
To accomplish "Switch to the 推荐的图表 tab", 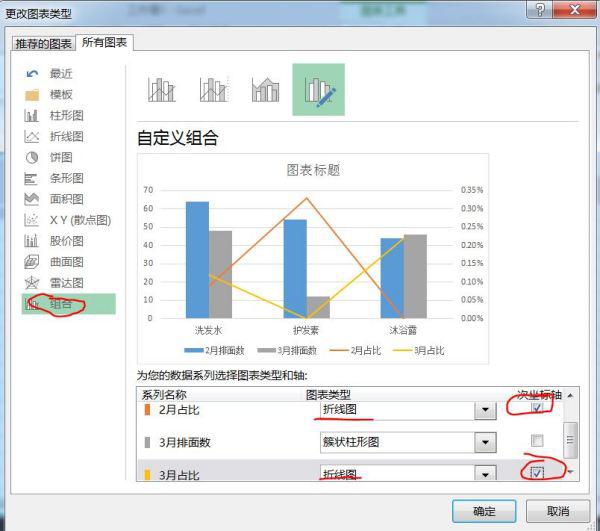I will [x=43, y=44].
